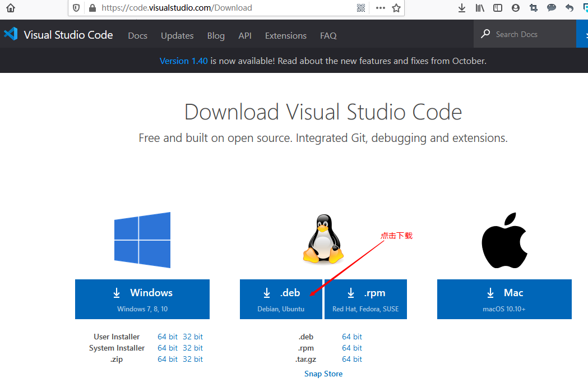Click the site security padlock icon

92,8
